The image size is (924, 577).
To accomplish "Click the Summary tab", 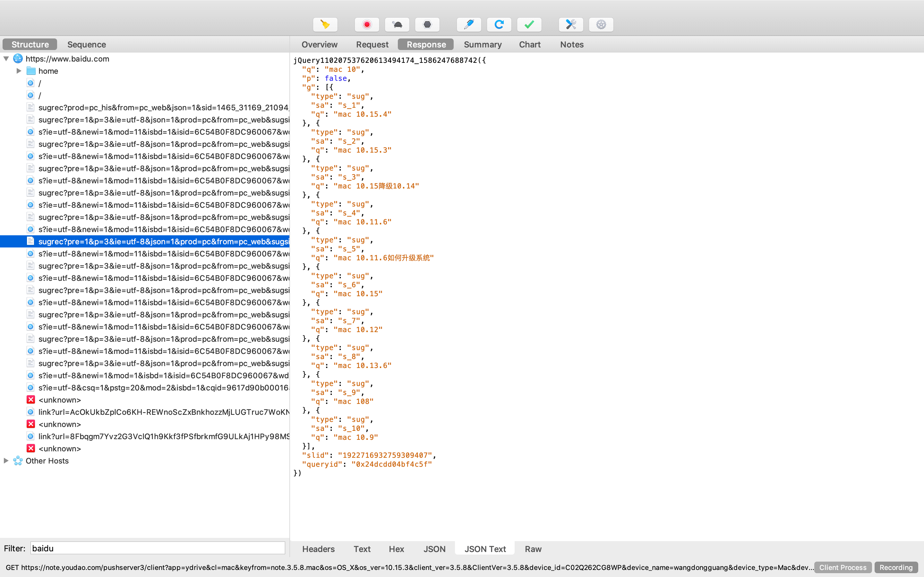I will [482, 45].
